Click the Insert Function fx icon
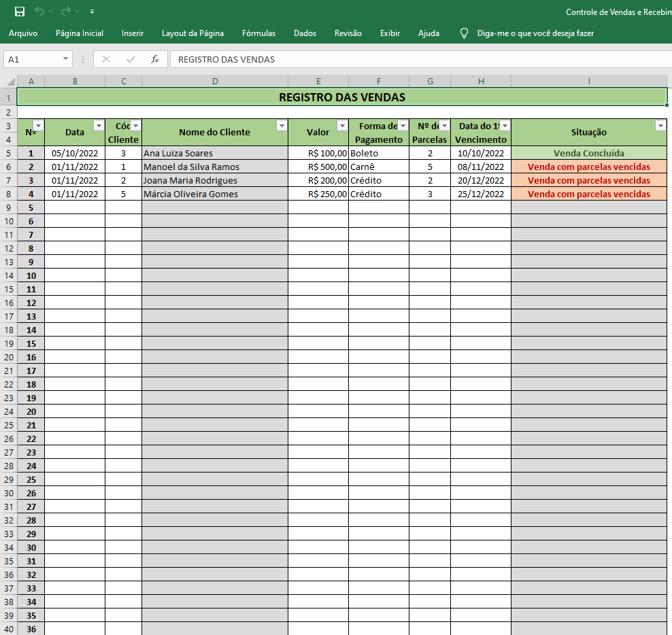 click(x=155, y=59)
